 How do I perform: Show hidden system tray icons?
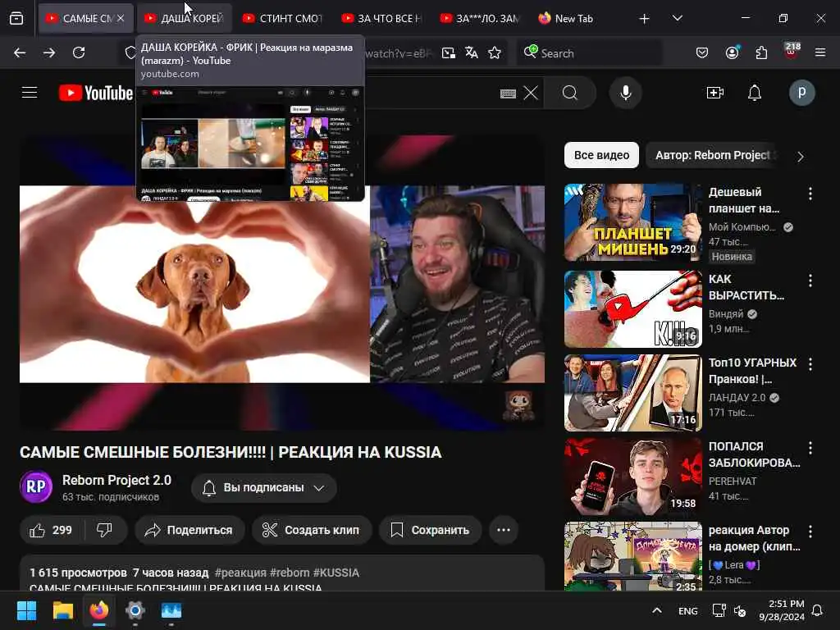657,610
